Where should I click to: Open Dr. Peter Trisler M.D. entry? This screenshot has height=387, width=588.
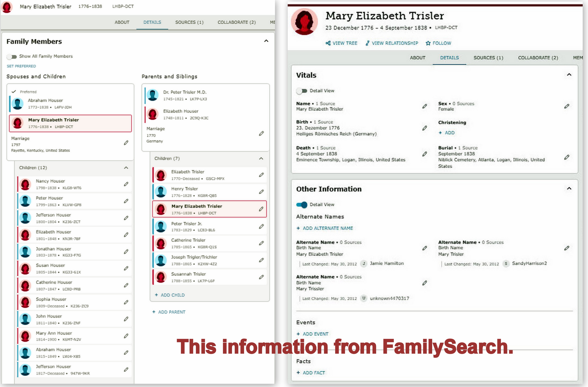click(x=185, y=92)
